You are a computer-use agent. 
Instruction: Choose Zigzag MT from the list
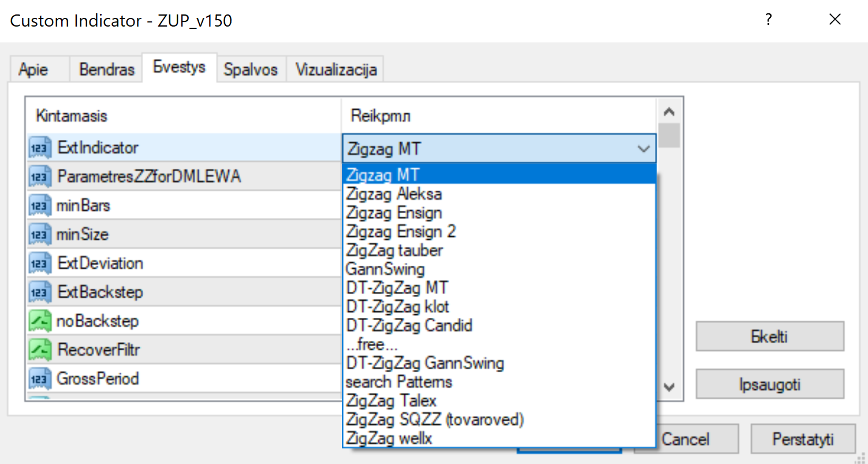pos(499,174)
